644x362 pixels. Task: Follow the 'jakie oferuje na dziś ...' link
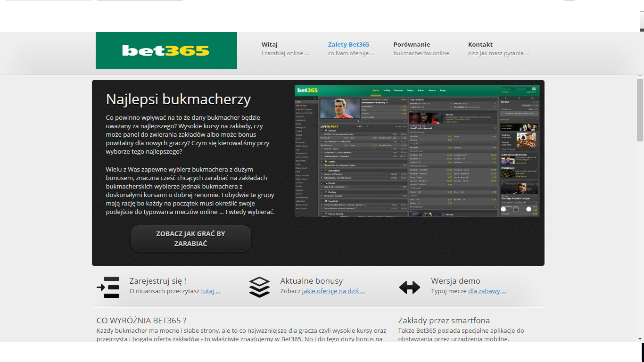click(x=333, y=291)
